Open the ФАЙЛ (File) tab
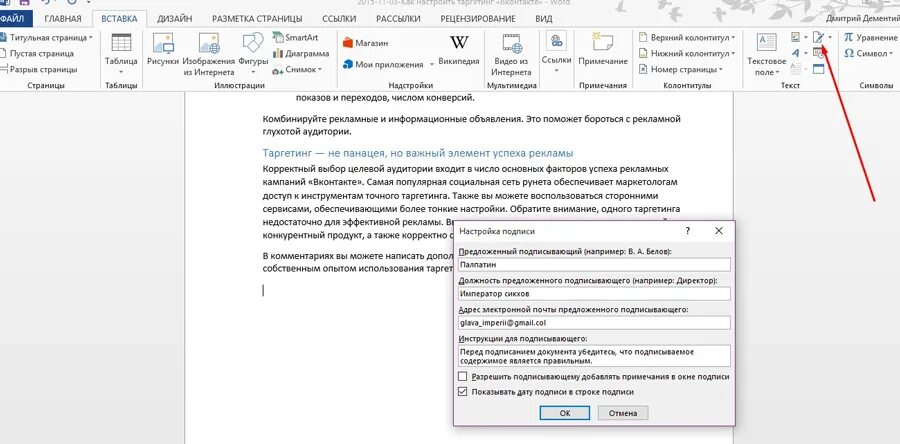 15,18
